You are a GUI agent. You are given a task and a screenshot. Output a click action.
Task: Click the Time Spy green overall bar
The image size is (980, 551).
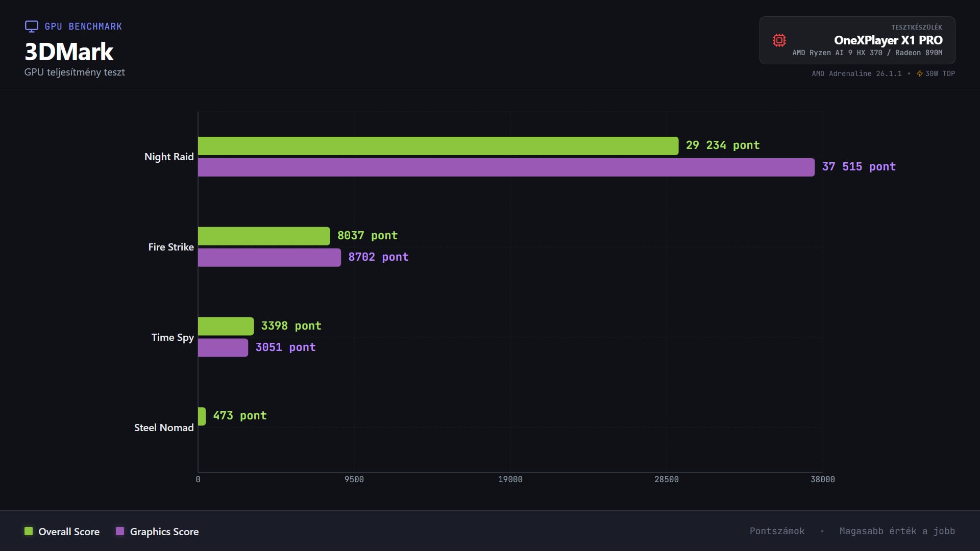[226, 326]
